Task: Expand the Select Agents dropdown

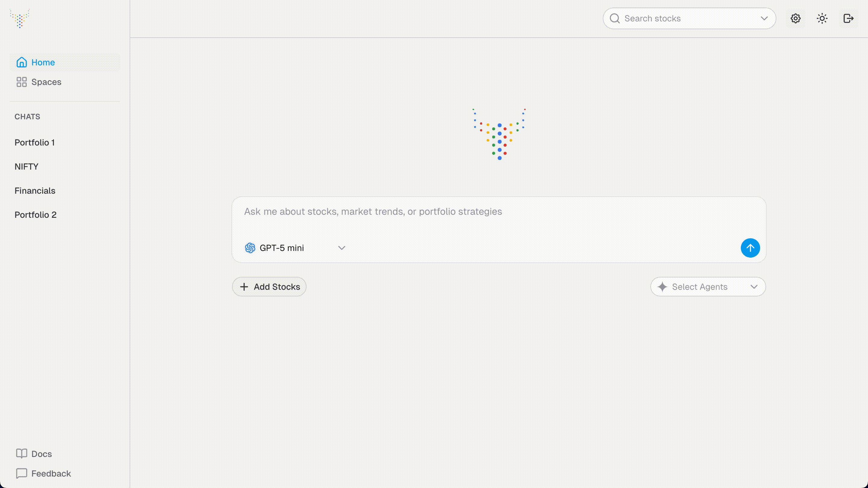Action: (x=754, y=286)
